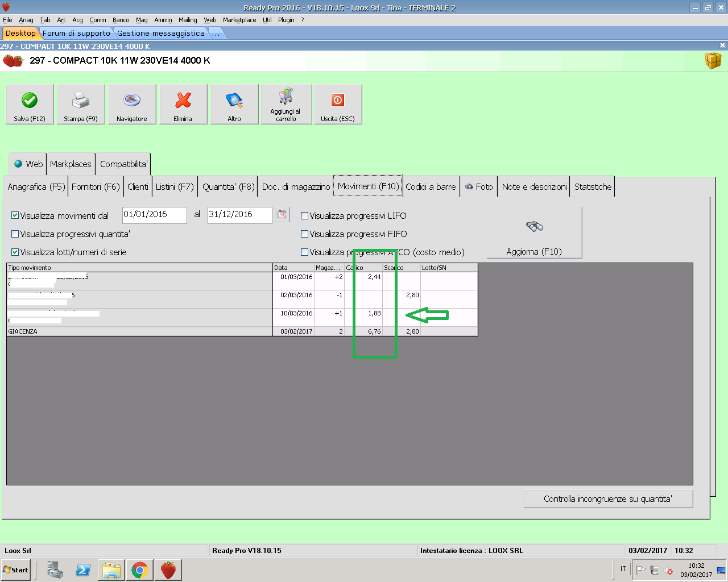This screenshot has height=582, width=728.
Task: Open the Windows Start menu
Action: pyautogui.click(x=16, y=569)
